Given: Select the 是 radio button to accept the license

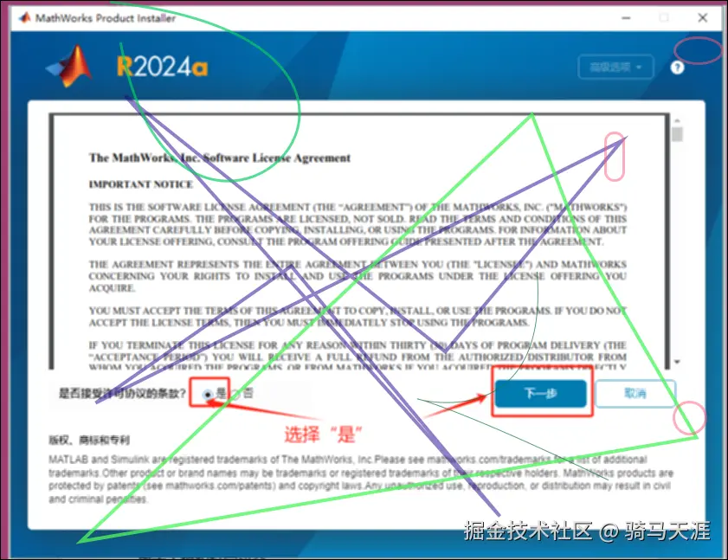Looking at the screenshot, I should [x=208, y=395].
